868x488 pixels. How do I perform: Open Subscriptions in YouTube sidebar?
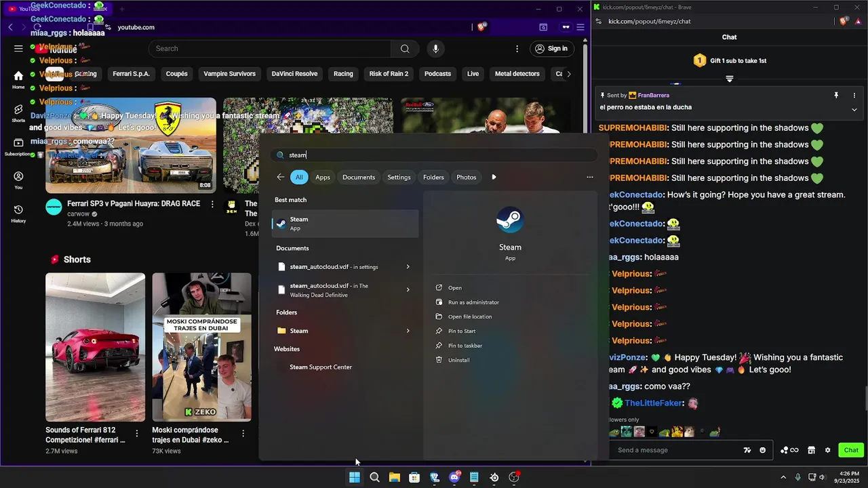point(18,146)
